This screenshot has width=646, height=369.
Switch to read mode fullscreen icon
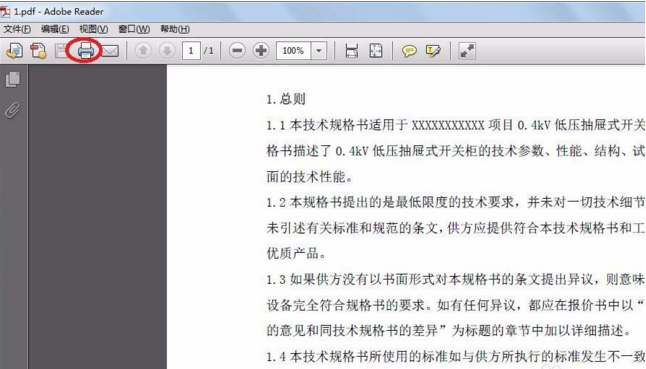point(467,51)
